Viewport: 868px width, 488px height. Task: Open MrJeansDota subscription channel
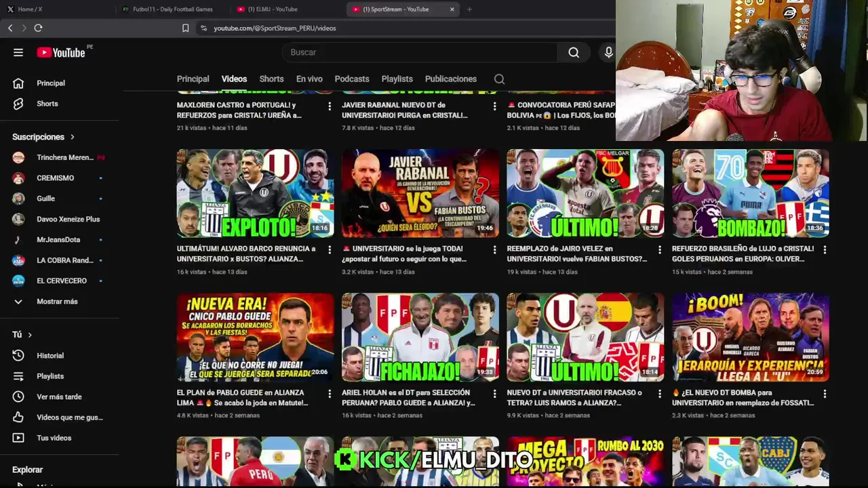(59, 240)
